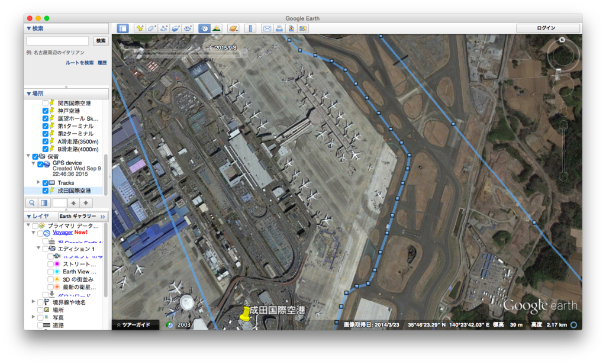Click the panel-view icon under Places list
606x364 pixels.
click(44, 203)
